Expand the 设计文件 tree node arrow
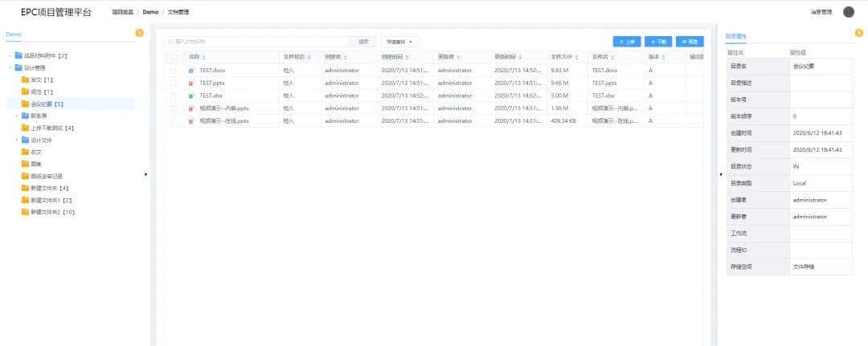868x346 pixels. click(17, 140)
